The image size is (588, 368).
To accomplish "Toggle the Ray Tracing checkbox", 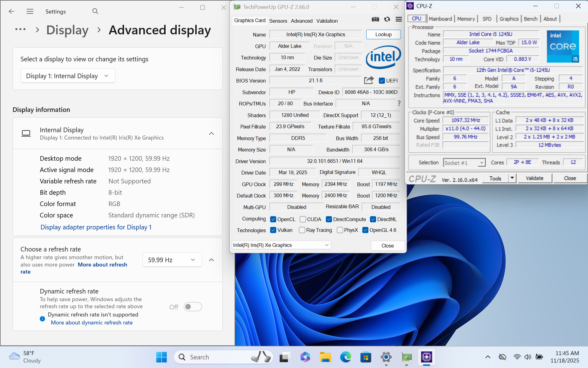I will pos(302,230).
